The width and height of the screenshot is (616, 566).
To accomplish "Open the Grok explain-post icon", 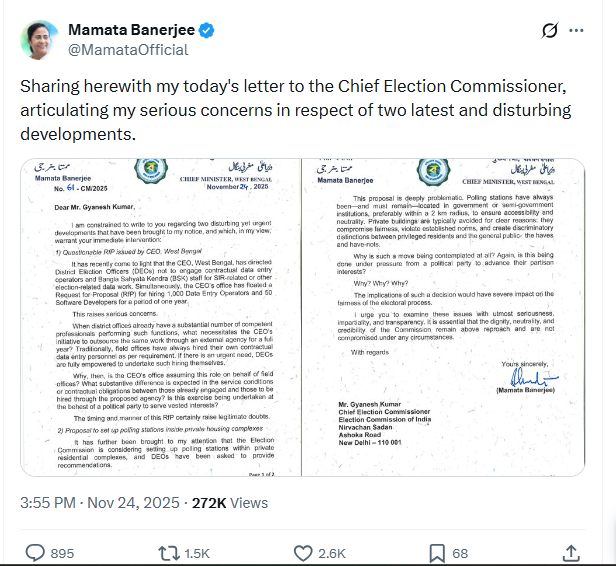I will click(x=548, y=31).
